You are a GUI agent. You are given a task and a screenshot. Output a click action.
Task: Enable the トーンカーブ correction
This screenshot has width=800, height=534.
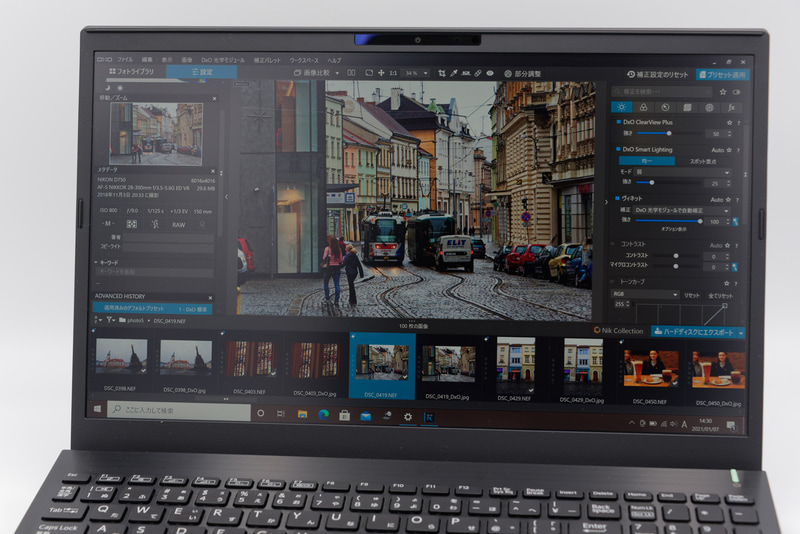(613, 281)
